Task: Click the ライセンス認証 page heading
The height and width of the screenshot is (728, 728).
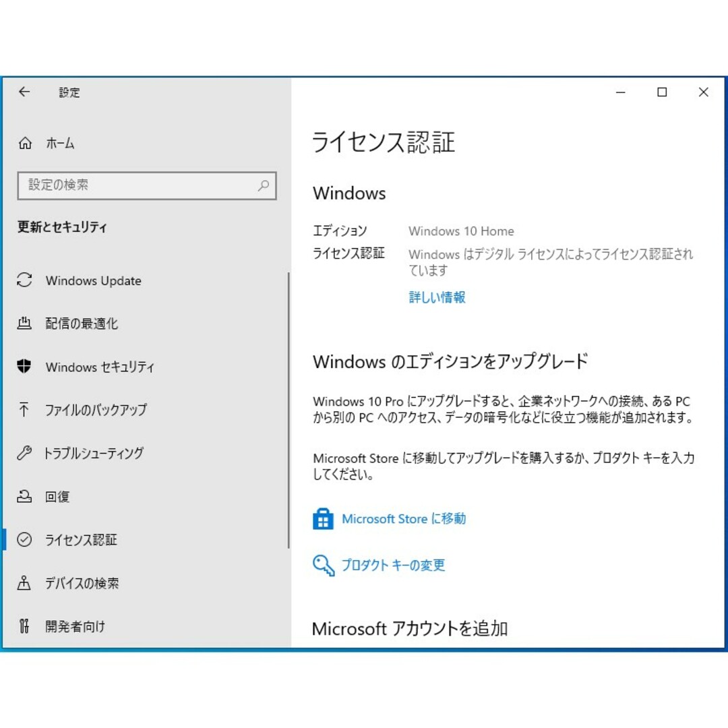Action: pos(383,142)
